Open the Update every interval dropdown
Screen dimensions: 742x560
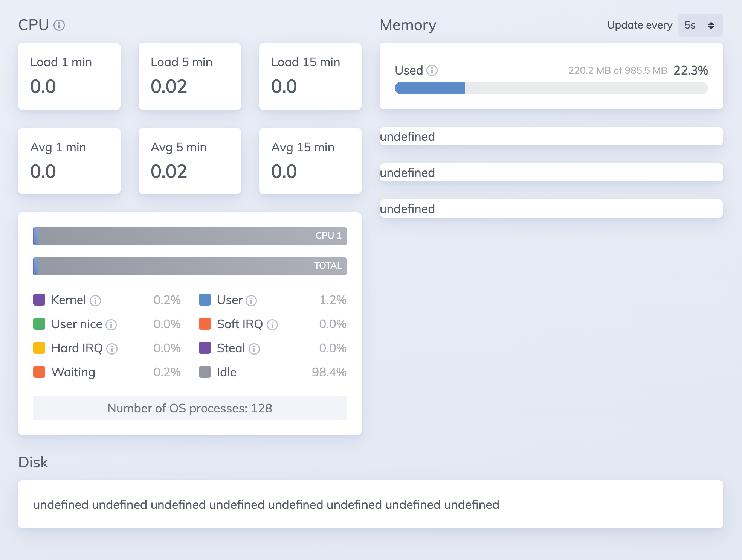700,25
